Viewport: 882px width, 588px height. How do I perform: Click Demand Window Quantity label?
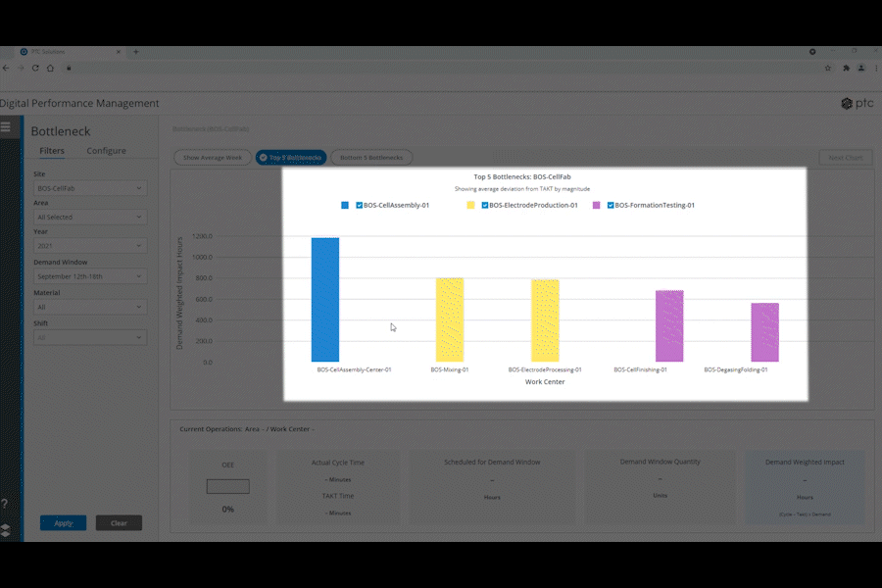(x=661, y=462)
